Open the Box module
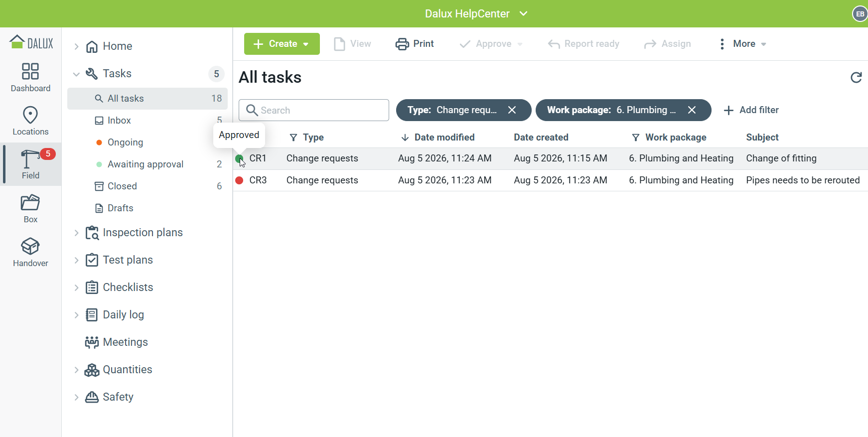The width and height of the screenshot is (868, 437). (30, 208)
